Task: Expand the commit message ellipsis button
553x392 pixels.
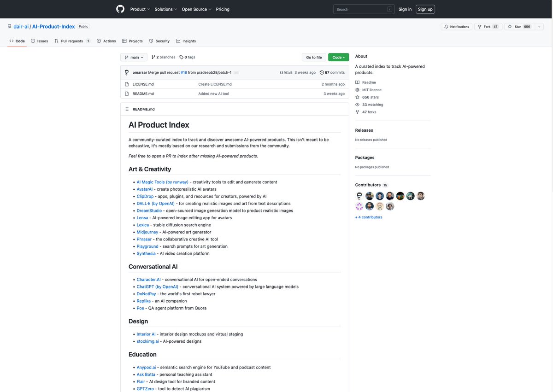Action: point(236,73)
